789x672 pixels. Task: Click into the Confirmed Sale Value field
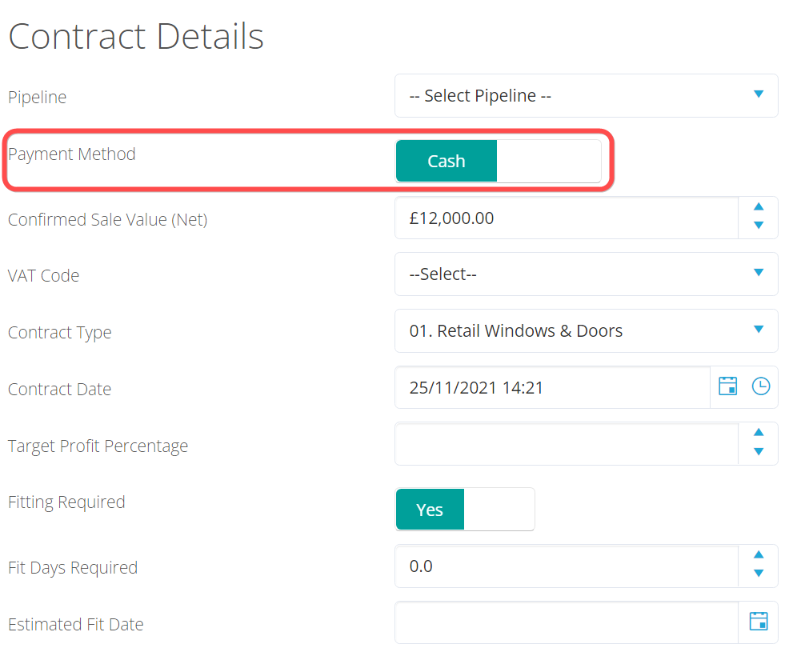point(565,218)
